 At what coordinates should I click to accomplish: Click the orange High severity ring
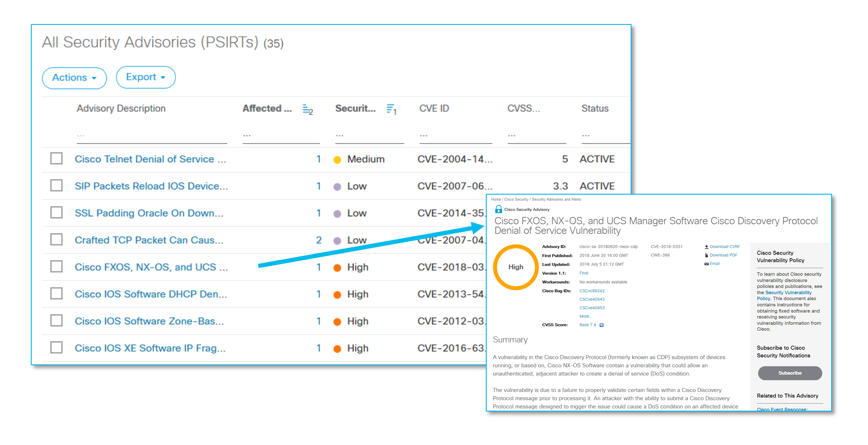point(516,267)
